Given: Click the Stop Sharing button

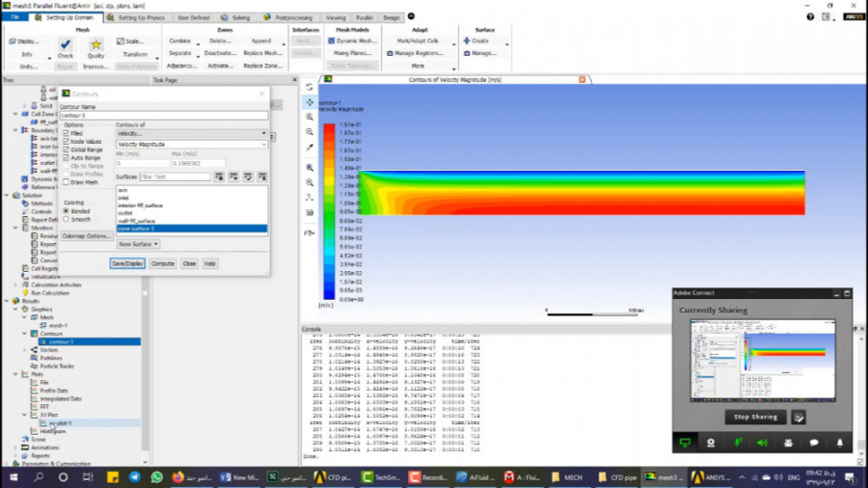Looking at the screenshot, I should [x=755, y=418].
